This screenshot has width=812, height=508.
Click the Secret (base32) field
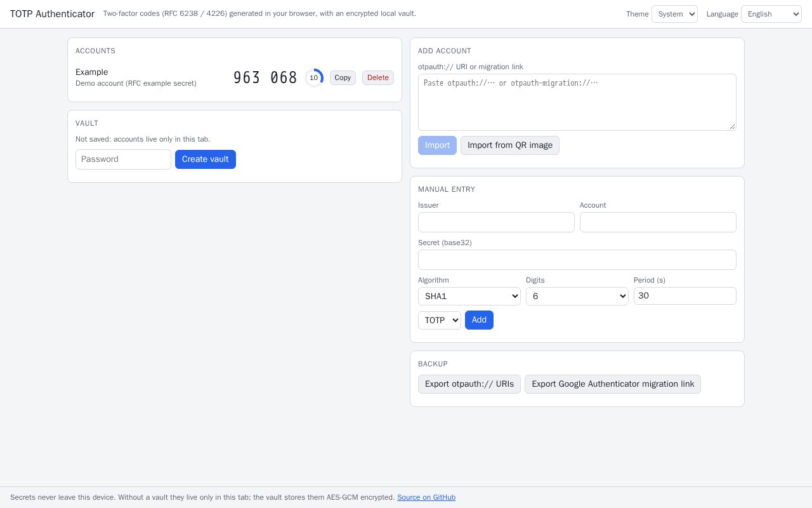[577, 260]
